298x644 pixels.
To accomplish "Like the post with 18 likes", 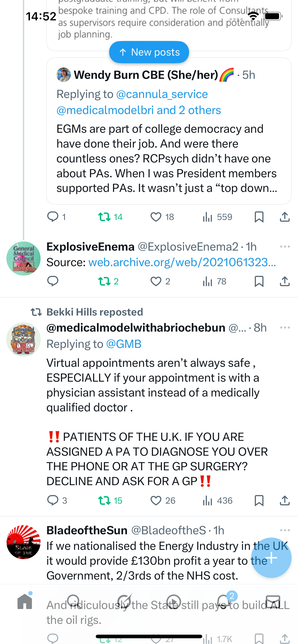I will tap(156, 217).
